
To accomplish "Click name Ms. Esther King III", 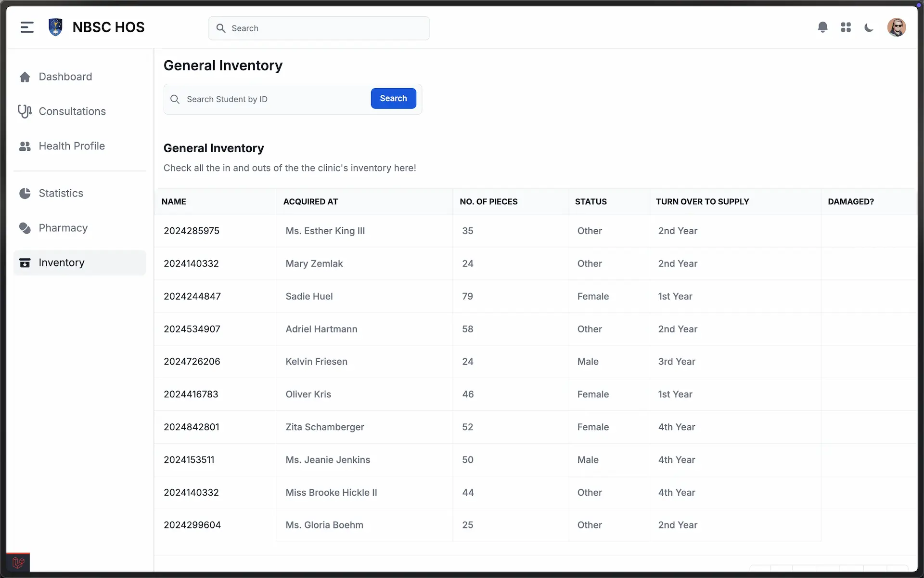I will (x=325, y=231).
